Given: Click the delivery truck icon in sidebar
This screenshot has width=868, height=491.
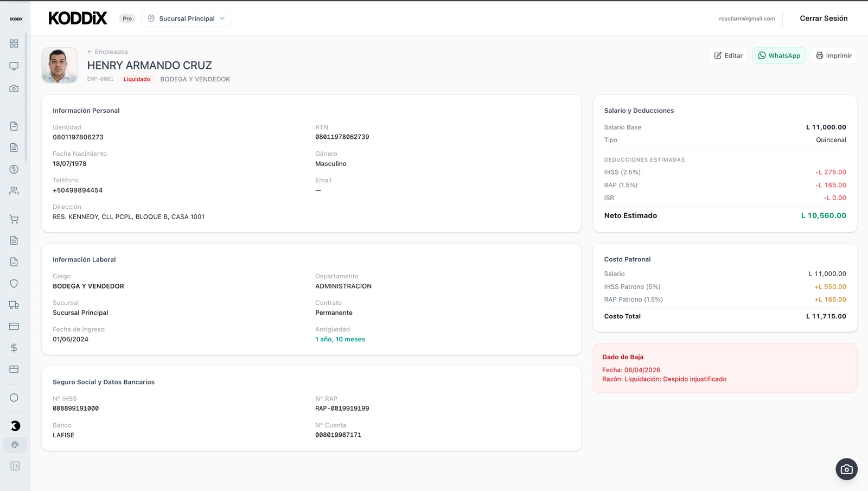Looking at the screenshot, I should [x=14, y=305].
